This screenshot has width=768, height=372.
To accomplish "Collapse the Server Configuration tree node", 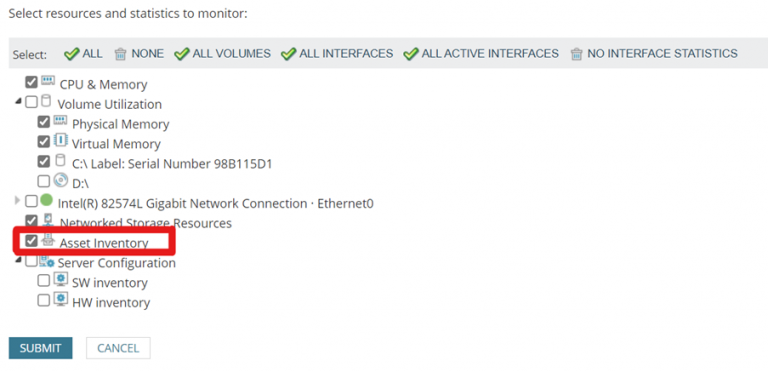I will 18,260.
